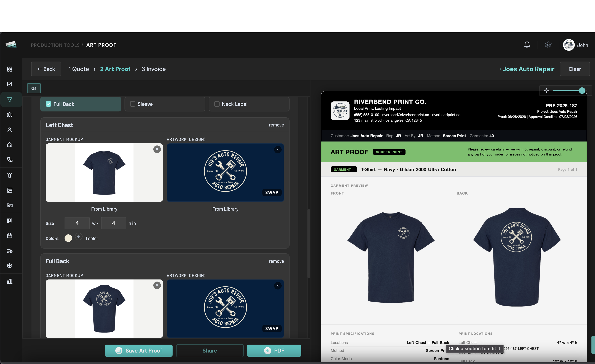Swap the Left Chest artwork

coord(272,192)
